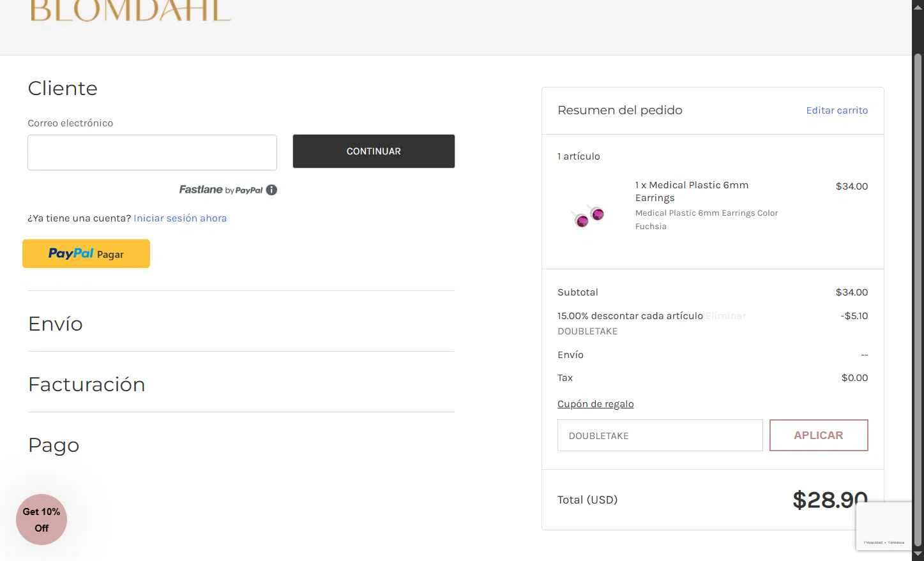Click the Subtotal label
Screen dimensions: 924x561
[x=578, y=292]
